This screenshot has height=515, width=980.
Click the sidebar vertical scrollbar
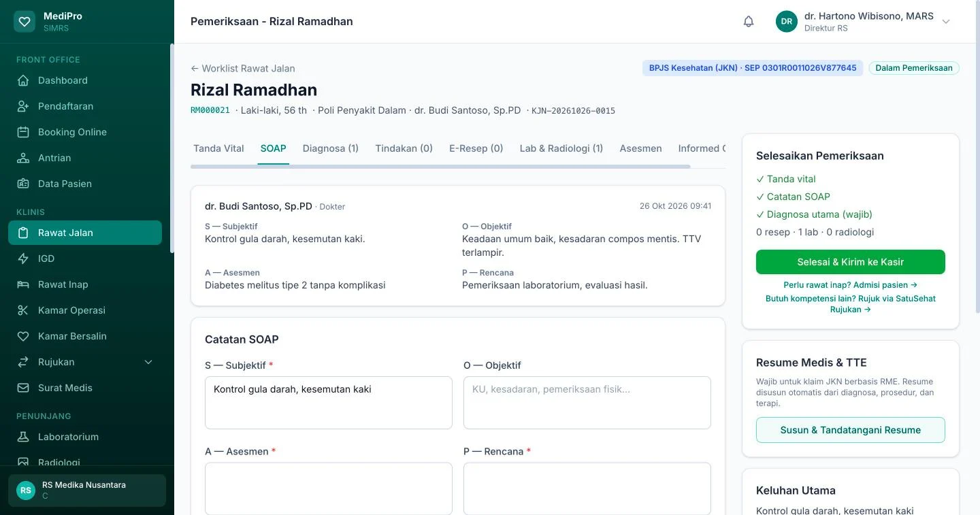pos(172,148)
